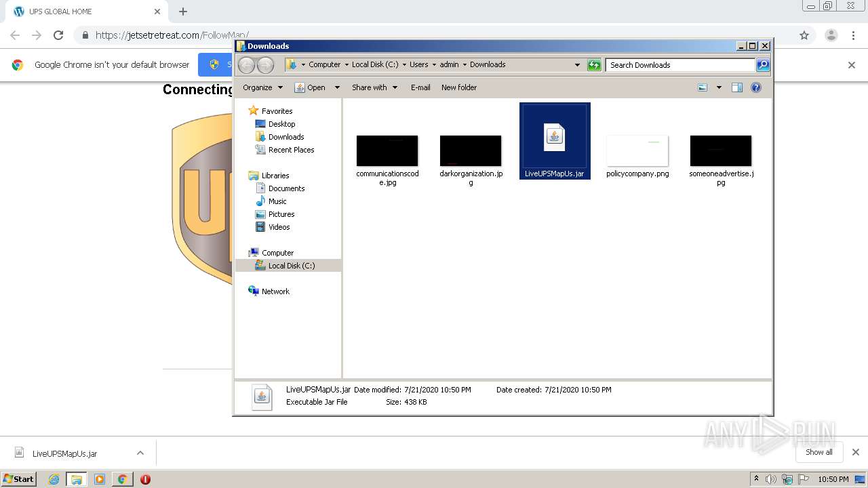This screenshot has width=868, height=488.
Task: Open the Documents library
Action: pos(280,188)
